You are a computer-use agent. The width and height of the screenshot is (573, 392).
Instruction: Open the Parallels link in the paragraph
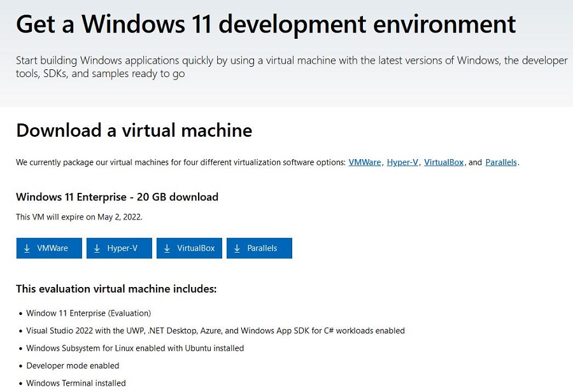[x=501, y=162]
